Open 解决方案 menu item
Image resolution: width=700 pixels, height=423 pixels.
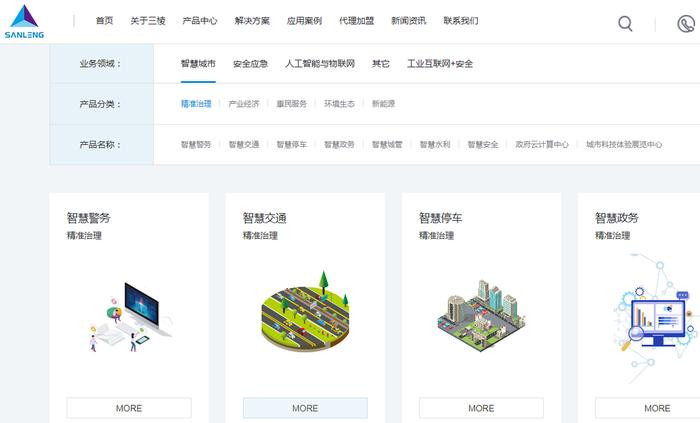click(252, 21)
